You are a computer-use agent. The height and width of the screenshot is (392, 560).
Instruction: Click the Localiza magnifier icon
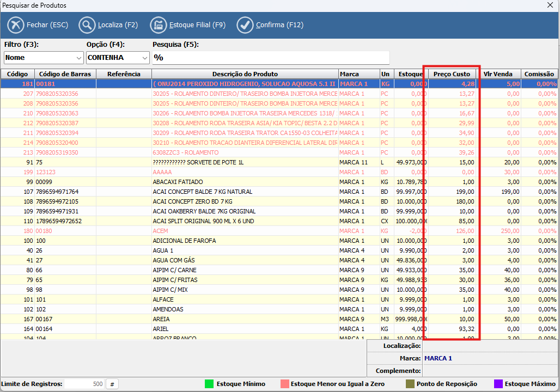tap(87, 25)
